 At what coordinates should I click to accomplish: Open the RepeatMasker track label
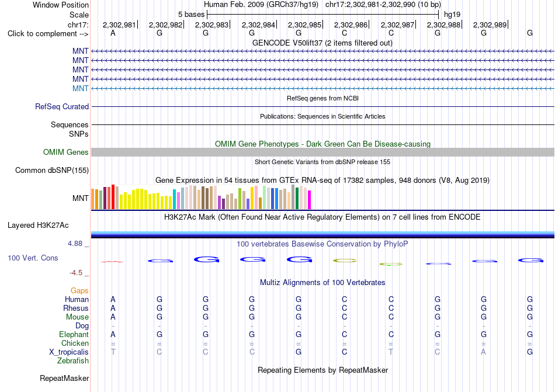[x=64, y=378]
